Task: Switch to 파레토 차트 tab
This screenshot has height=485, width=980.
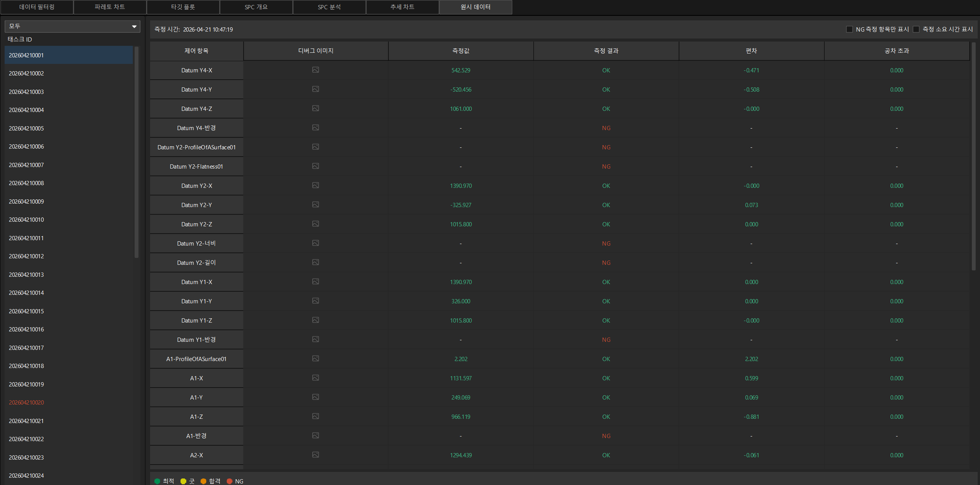Action: [110, 7]
